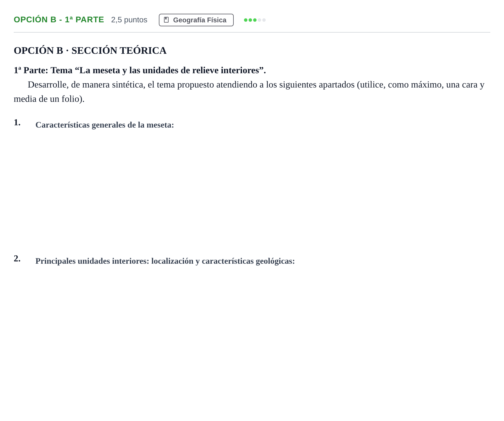The width and height of the screenshot is (504, 421).
Task: Click the 'Desarrolle, de manera sintética' paragraph
Action: point(249,92)
